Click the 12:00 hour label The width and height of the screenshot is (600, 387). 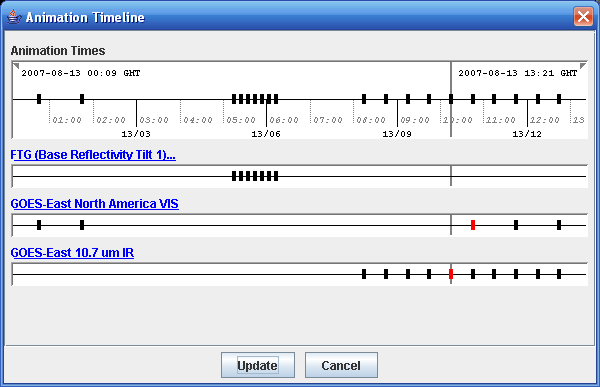545,120
